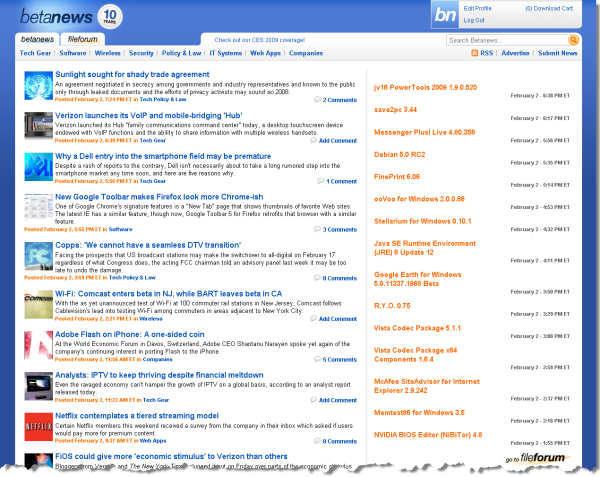600x477 pixels.
Task: Open jv16 PowerTools 2009 download link
Action: 426,87
